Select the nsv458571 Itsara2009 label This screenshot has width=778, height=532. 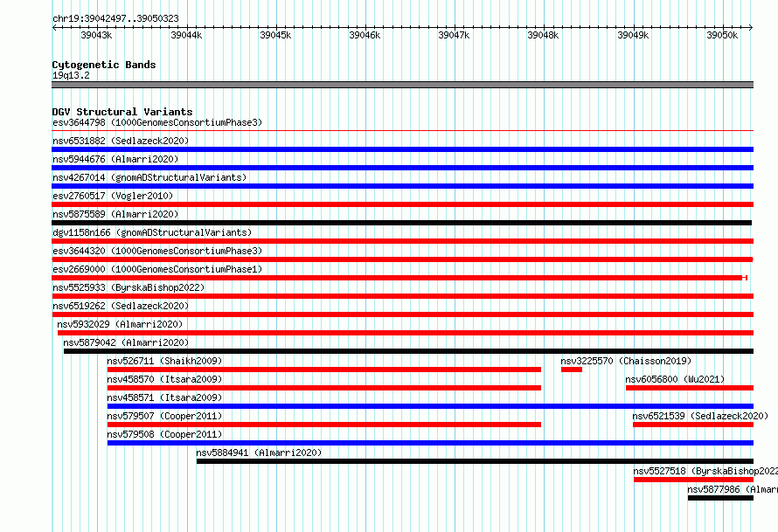point(164,397)
